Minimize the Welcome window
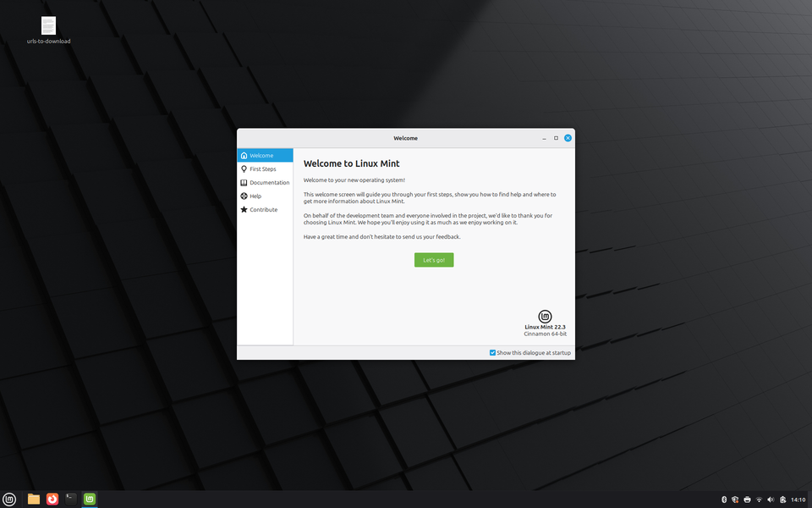This screenshot has width=812, height=508. [x=544, y=138]
